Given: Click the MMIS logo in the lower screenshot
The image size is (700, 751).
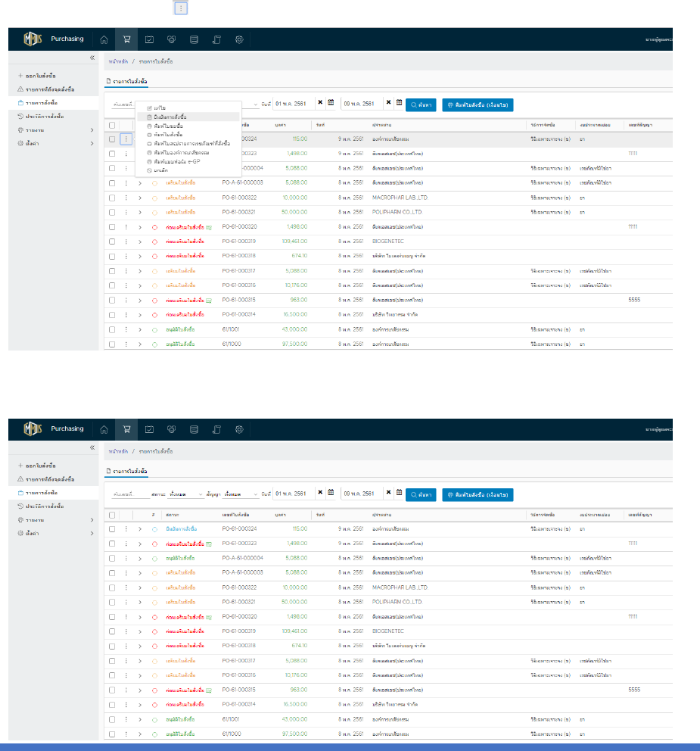Looking at the screenshot, I should [x=33, y=429].
